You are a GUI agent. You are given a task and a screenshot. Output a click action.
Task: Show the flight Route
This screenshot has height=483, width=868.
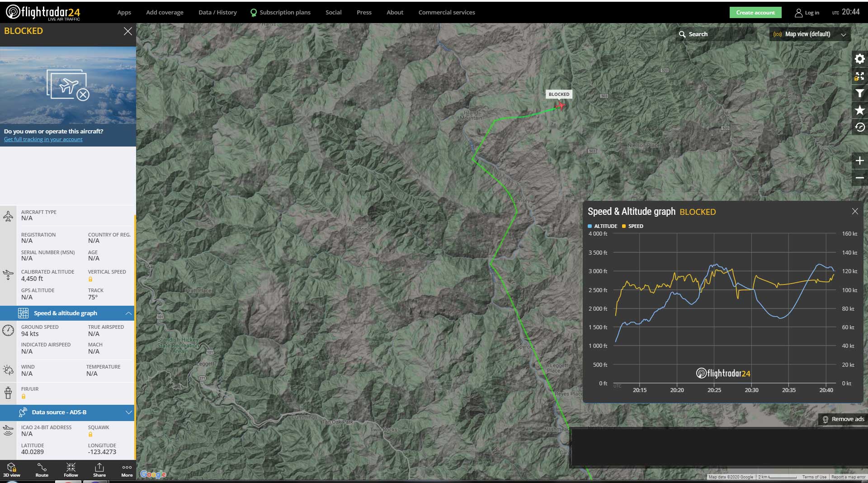click(x=42, y=469)
